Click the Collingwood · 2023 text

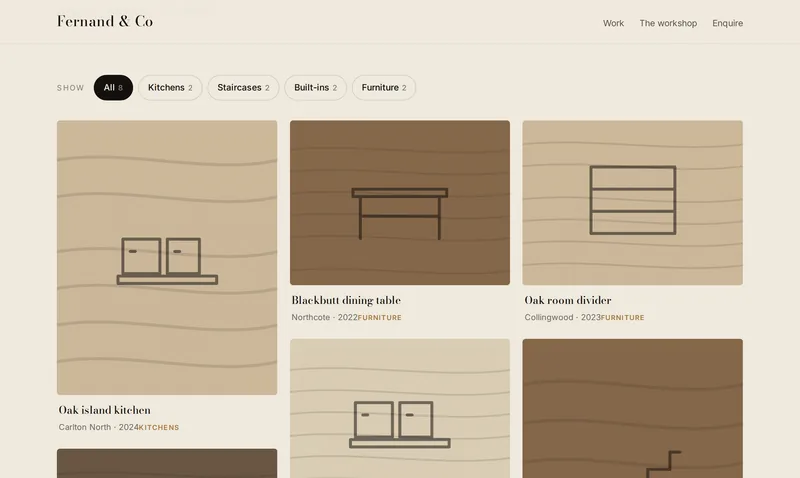pos(562,317)
